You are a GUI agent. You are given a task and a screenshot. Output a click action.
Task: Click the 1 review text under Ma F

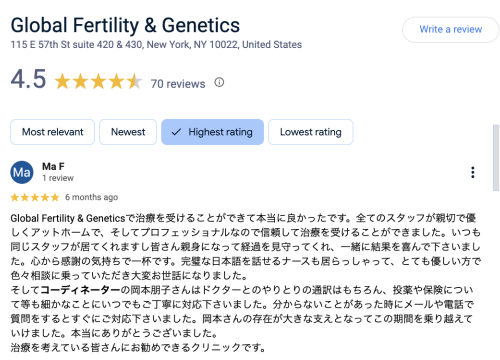58,178
